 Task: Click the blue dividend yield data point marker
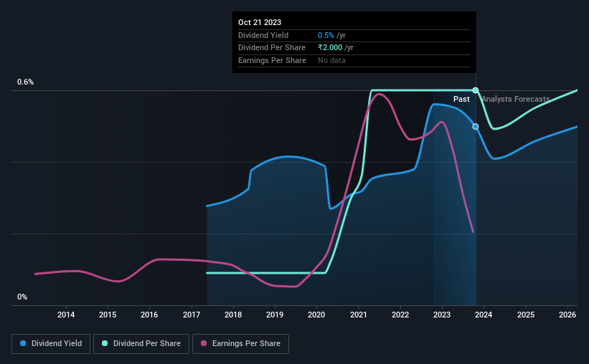coord(475,126)
